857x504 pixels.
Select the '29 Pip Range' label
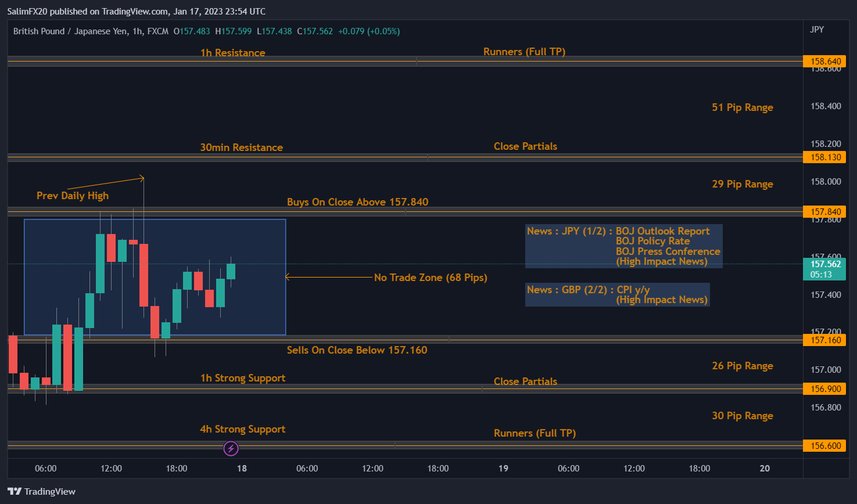(743, 184)
